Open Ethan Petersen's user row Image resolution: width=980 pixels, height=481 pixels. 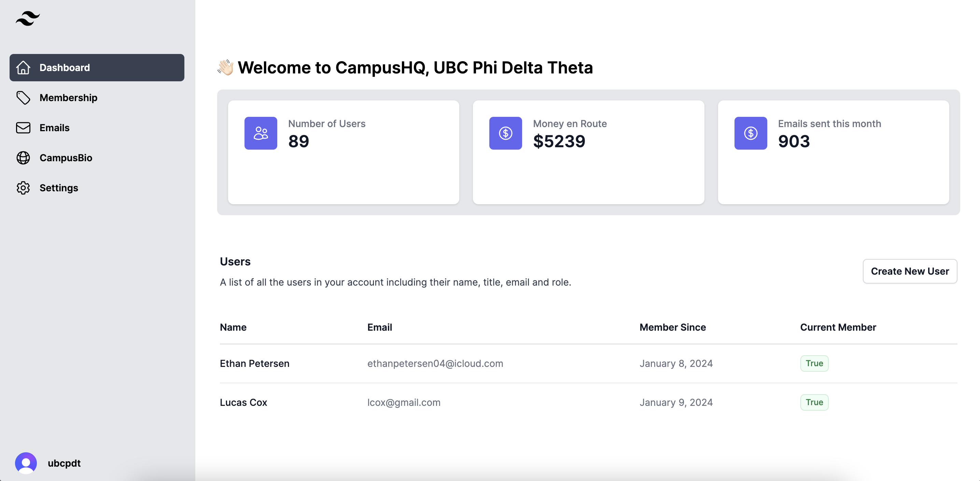click(589, 363)
